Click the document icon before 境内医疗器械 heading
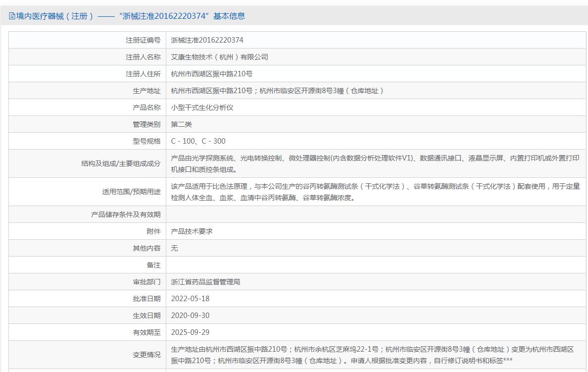This screenshot has width=588, height=372. 12,16
